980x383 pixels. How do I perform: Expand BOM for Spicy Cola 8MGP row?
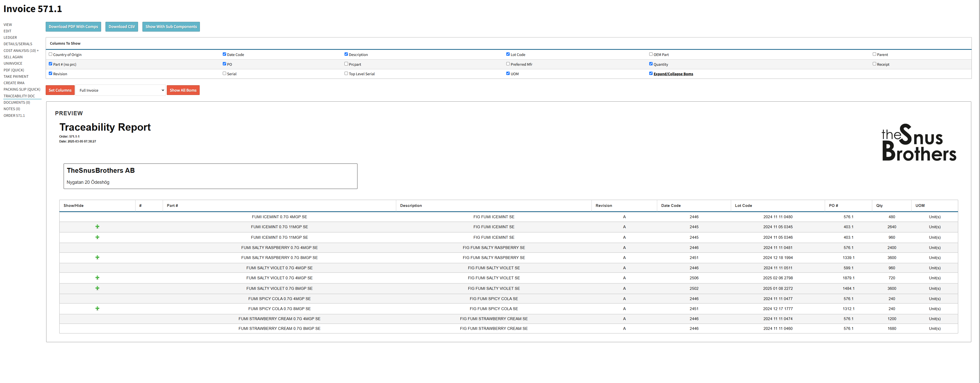point(98,308)
